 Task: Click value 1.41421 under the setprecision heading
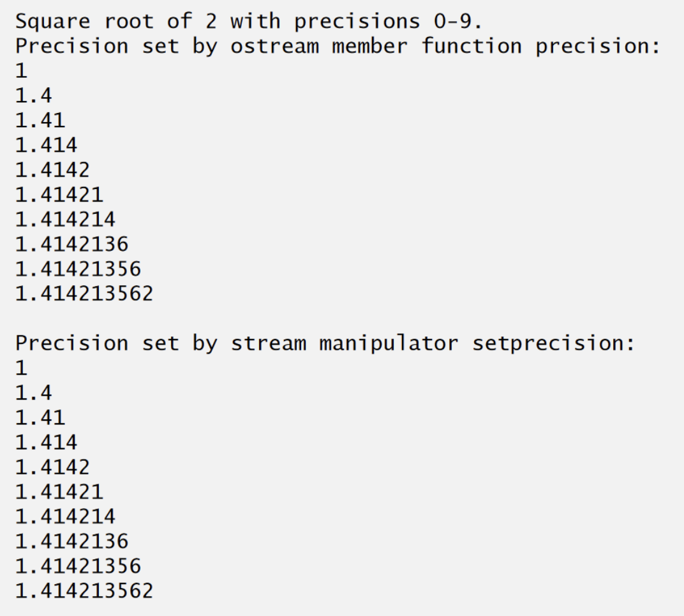pyautogui.click(x=59, y=492)
